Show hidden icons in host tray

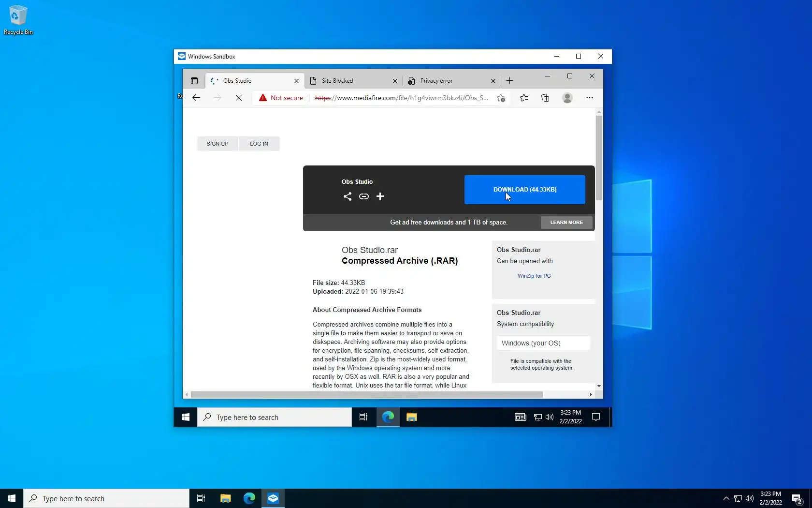click(x=726, y=498)
